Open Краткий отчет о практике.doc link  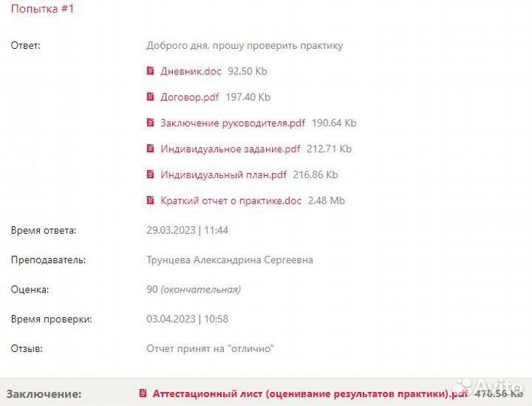(x=231, y=201)
